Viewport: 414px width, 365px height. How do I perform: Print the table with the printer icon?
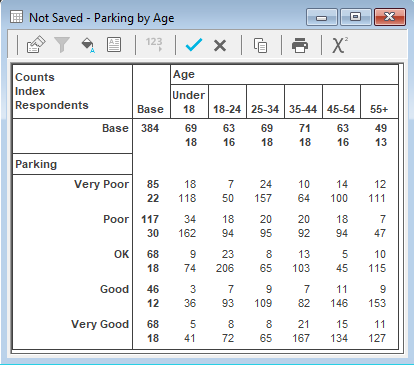(x=300, y=45)
